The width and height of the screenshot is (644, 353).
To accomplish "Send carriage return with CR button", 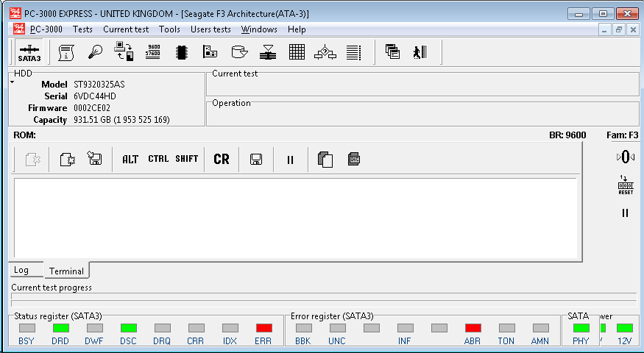I will (x=222, y=160).
